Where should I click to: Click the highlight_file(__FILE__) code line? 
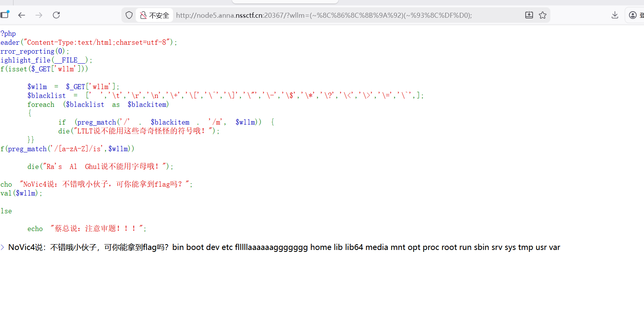coord(46,60)
